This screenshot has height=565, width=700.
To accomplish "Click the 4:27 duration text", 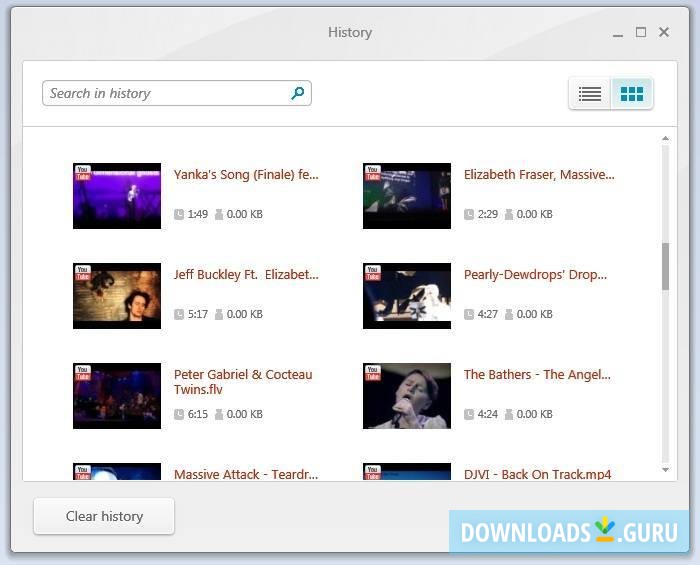I will coord(488,315).
